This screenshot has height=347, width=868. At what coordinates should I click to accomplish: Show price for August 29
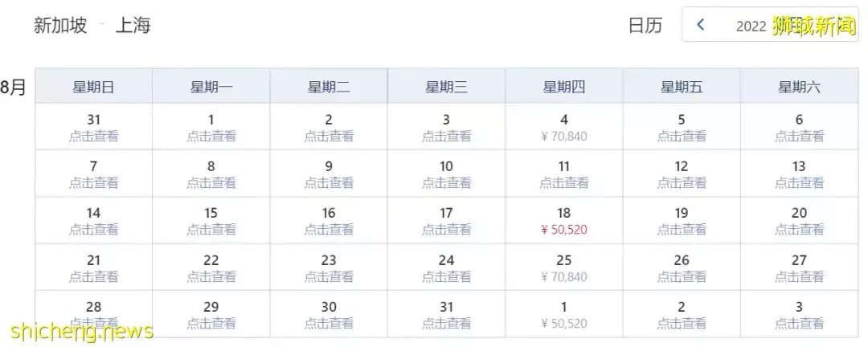[211, 315]
